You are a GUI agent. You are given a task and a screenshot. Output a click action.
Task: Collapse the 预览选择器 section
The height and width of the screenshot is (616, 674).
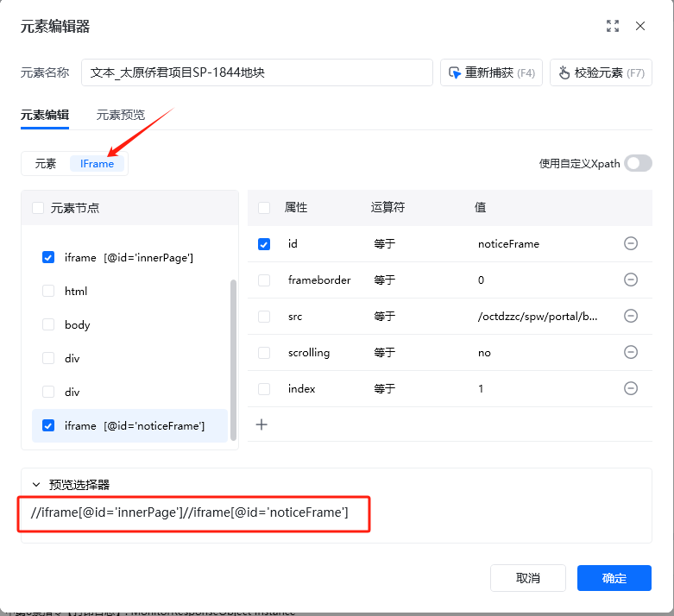(36, 485)
